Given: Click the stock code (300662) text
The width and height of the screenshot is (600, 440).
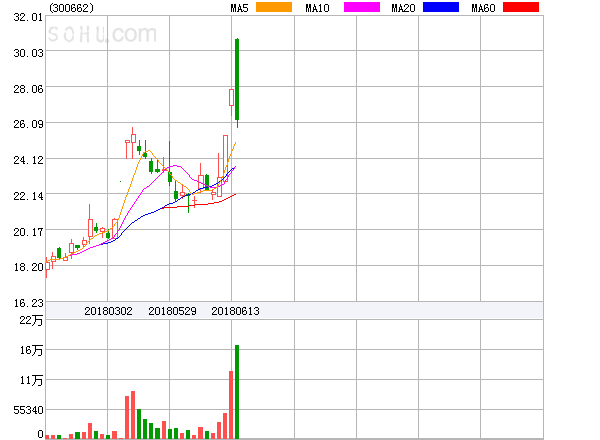Looking at the screenshot, I should tap(71, 8).
